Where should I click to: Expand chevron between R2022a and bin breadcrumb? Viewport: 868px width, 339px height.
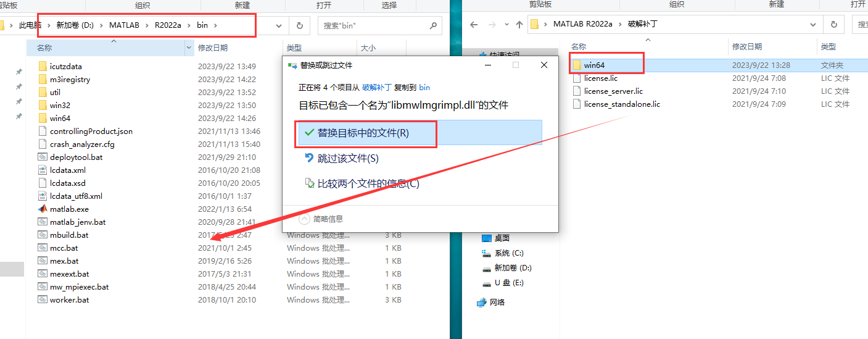189,25
